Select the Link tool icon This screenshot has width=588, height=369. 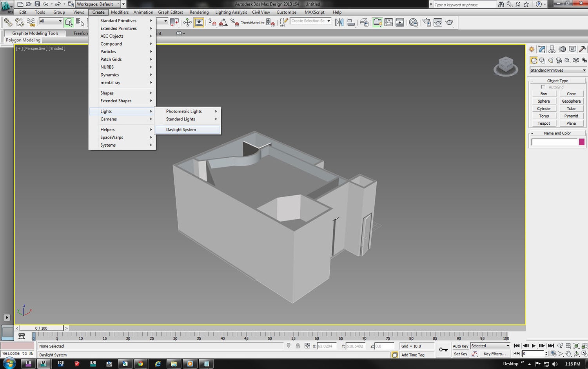8,22
